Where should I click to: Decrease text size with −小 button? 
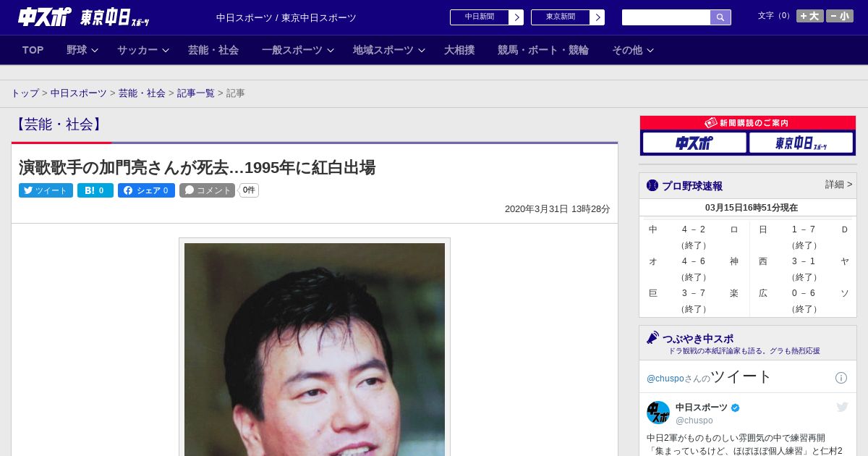pyautogui.click(x=840, y=16)
